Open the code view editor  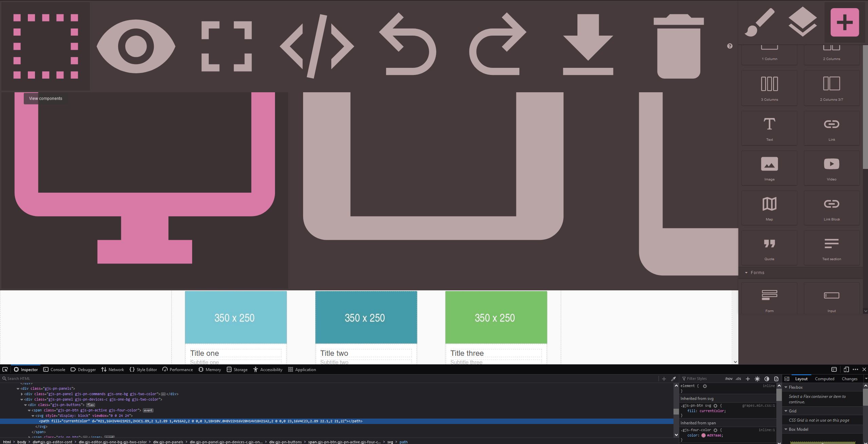pyautogui.click(x=316, y=46)
